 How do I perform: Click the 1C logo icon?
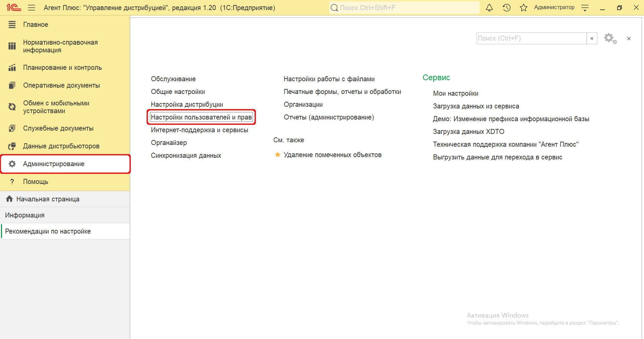[x=14, y=7]
